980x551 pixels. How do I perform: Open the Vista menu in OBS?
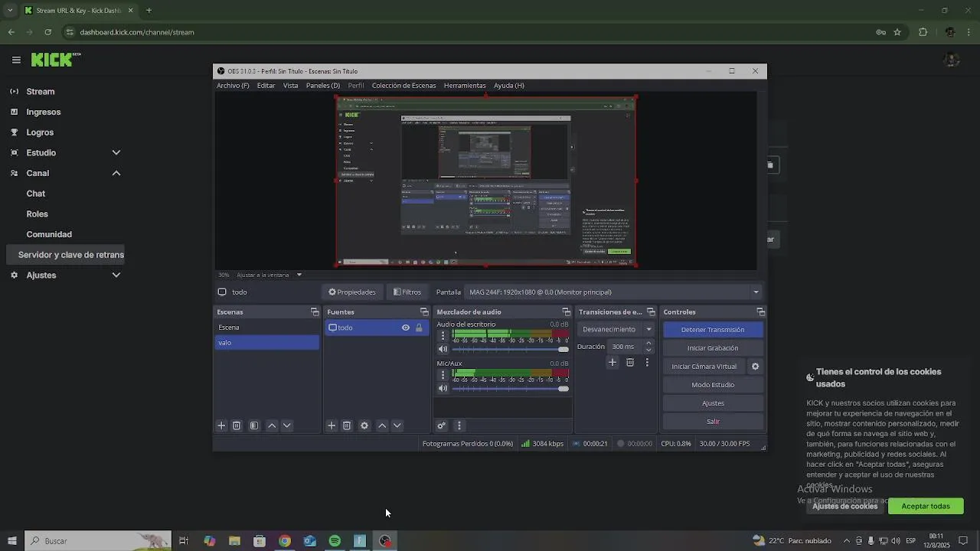[290, 86]
